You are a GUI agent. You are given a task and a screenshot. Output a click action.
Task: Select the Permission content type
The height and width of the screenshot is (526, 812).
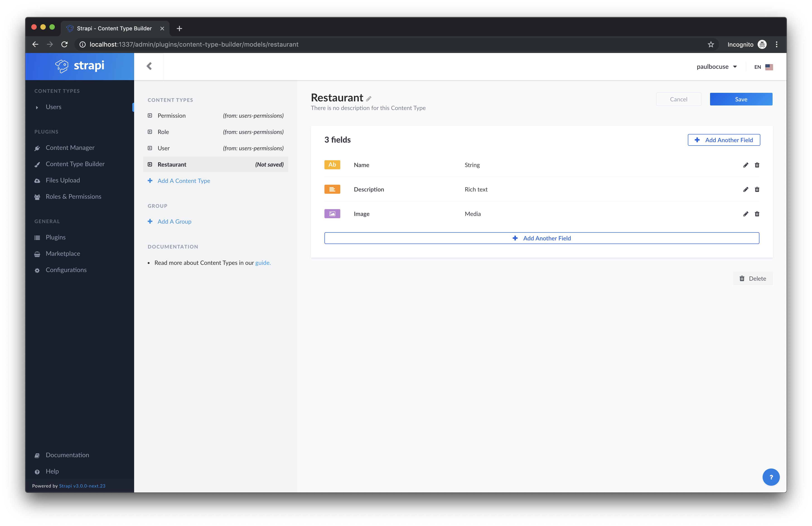pyautogui.click(x=172, y=116)
